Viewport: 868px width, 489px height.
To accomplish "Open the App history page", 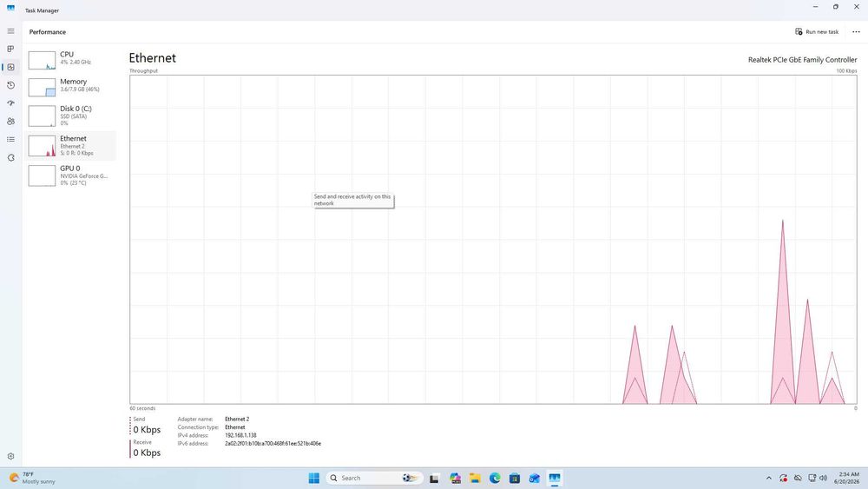I will click(x=10, y=85).
